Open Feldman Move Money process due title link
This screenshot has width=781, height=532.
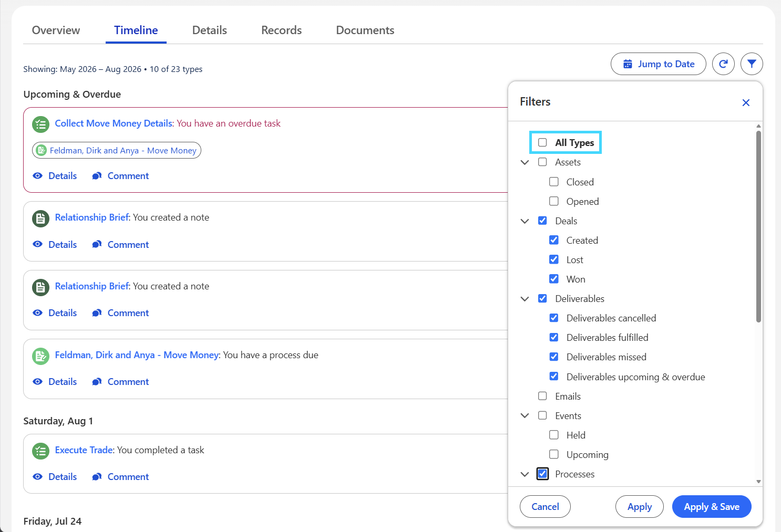pos(137,355)
